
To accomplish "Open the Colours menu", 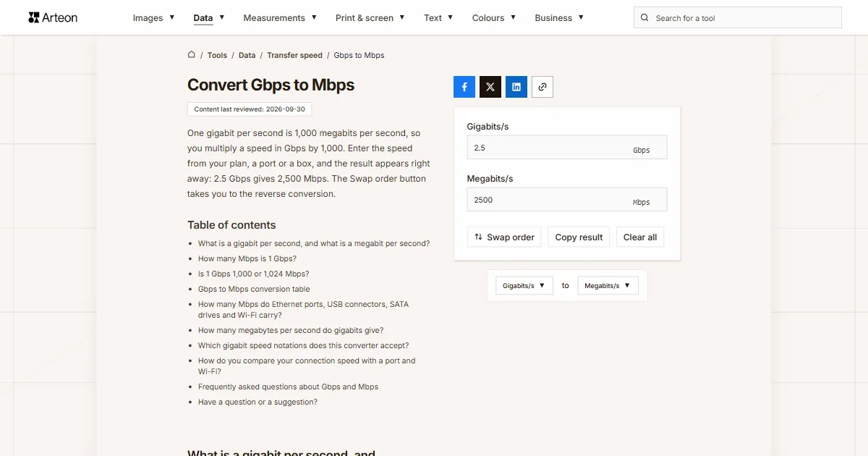I will click(x=494, y=17).
